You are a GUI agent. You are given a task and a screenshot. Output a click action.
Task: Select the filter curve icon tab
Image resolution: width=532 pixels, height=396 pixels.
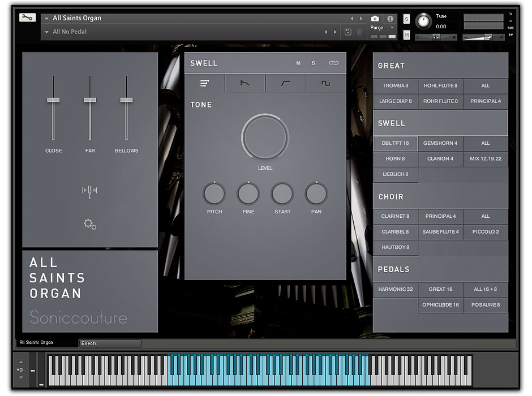286,83
